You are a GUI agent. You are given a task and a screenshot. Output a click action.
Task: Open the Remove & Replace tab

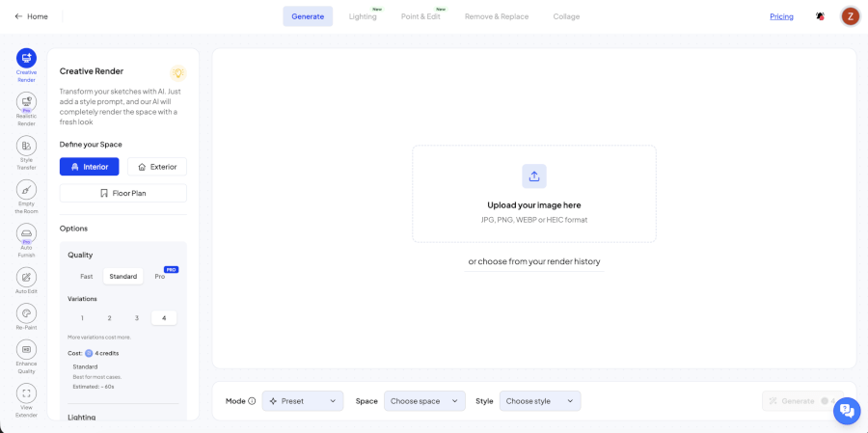(497, 16)
